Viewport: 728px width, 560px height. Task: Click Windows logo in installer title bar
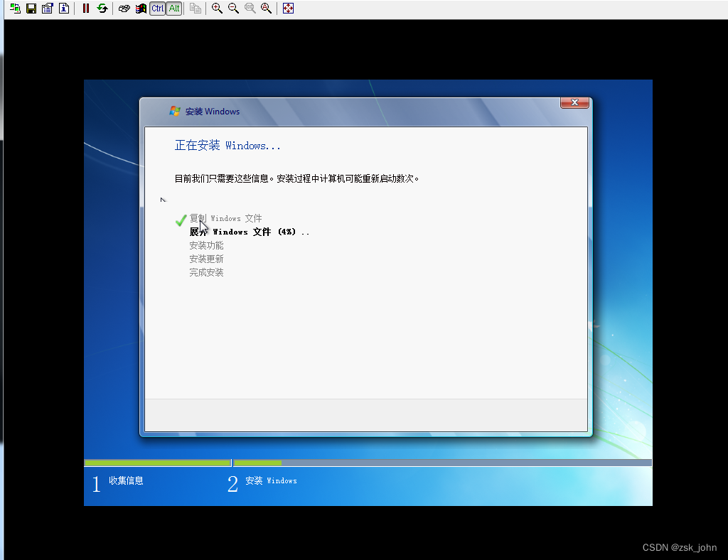(175, 112)
